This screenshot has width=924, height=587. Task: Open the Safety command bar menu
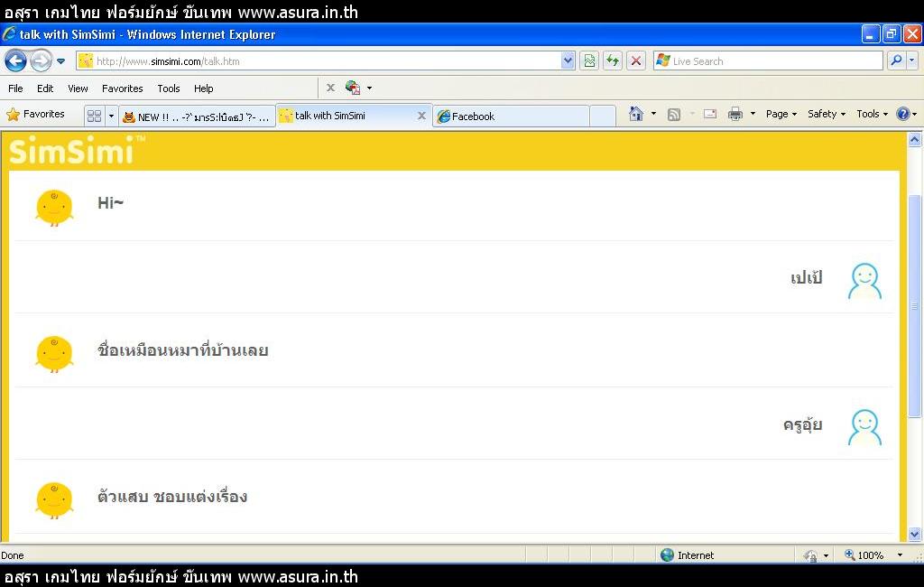tap(827, 114)
